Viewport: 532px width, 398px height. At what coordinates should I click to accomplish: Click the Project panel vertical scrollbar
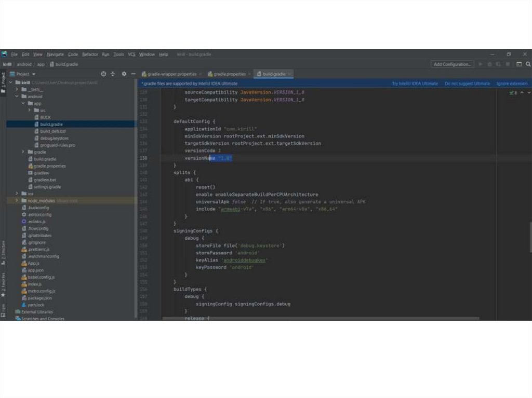pos(136,199)
